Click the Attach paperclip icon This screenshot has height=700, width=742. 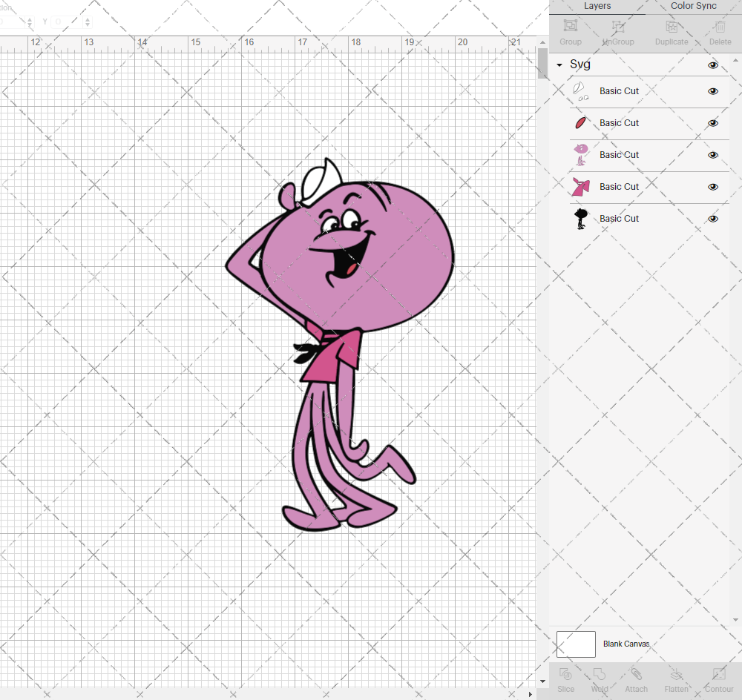coord(636,674)
